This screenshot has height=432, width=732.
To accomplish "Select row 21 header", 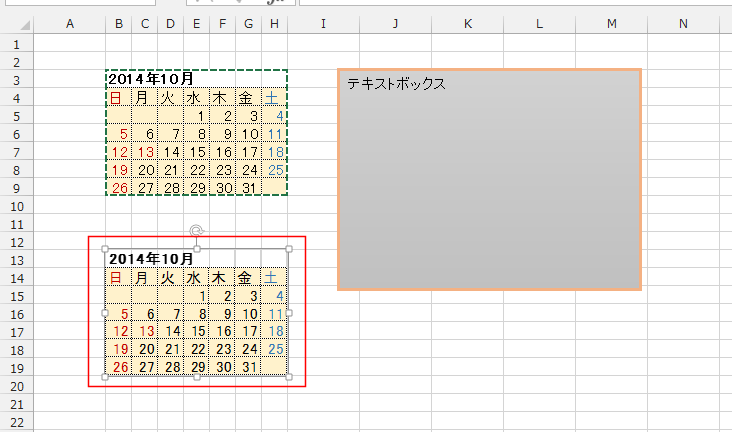I will pyautogui.click(x=17, y=404).
